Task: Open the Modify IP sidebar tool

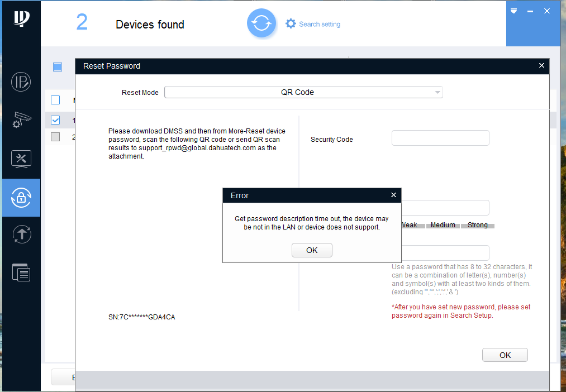Action: [21, 82]
